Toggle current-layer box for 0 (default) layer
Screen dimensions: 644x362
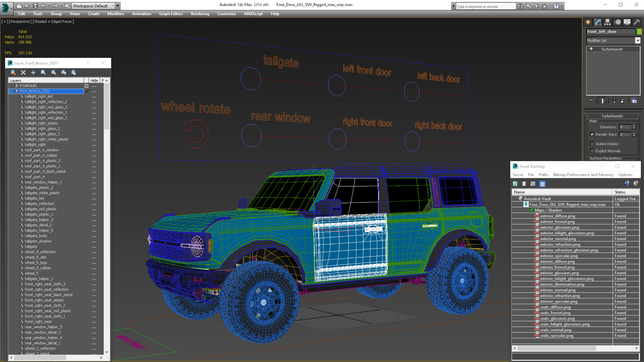[87, 86]
